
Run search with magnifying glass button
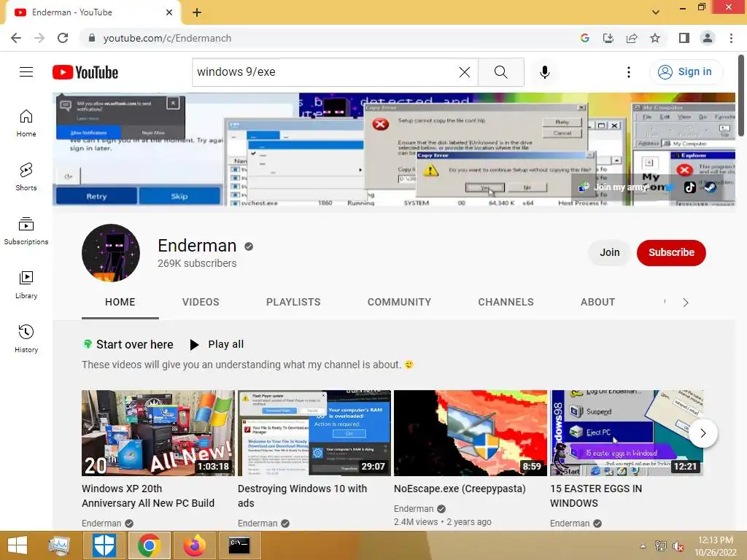500,72
